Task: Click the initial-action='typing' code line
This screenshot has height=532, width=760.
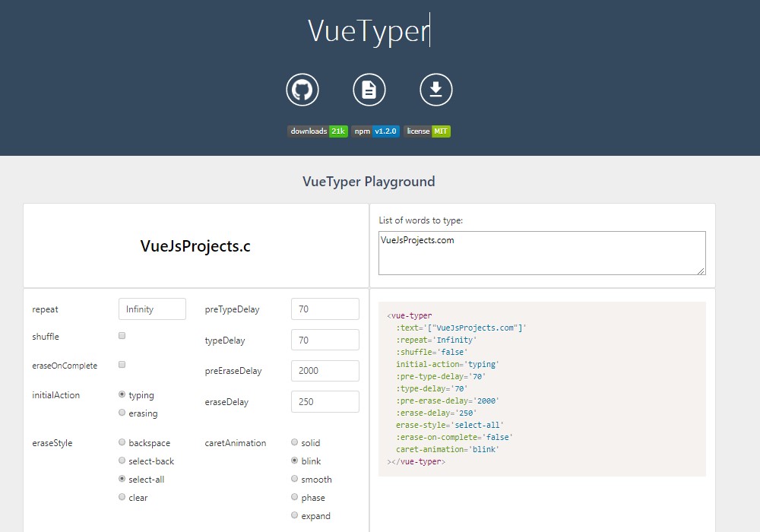Action: (x=448, y=364)
